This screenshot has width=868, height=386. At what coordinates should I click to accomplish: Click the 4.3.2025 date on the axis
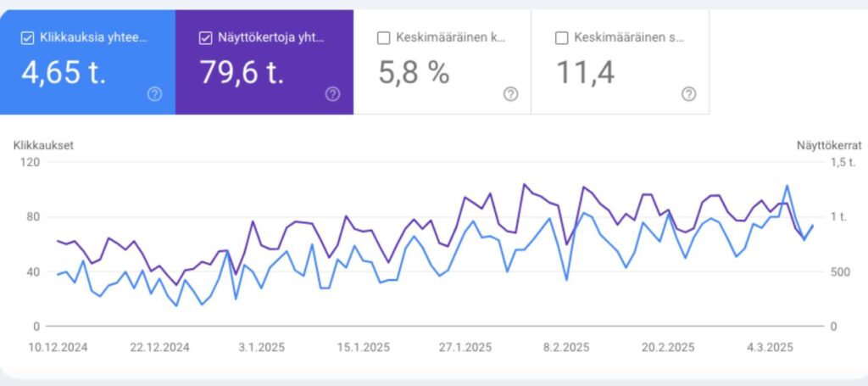770,347
